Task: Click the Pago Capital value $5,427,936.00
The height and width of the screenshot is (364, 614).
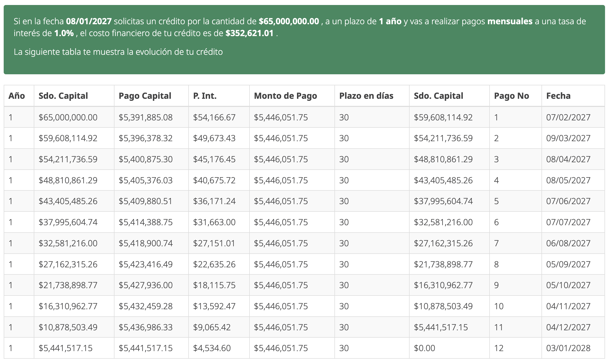Action: [x=146, y=285]
